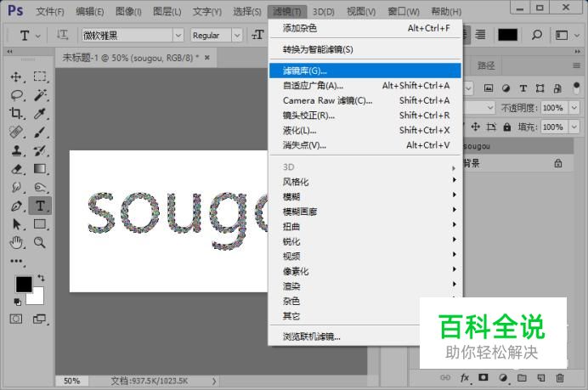Select the Move tool

coord(16,76)
